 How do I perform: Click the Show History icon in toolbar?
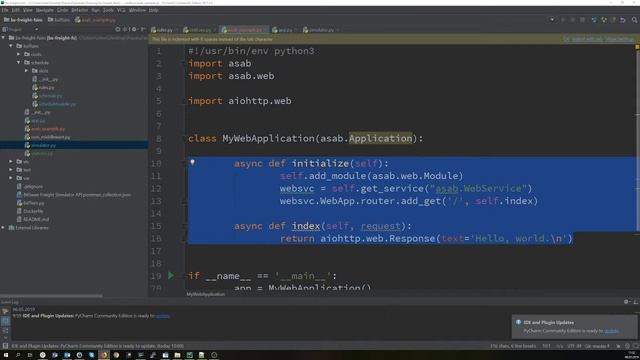point(613,20)
